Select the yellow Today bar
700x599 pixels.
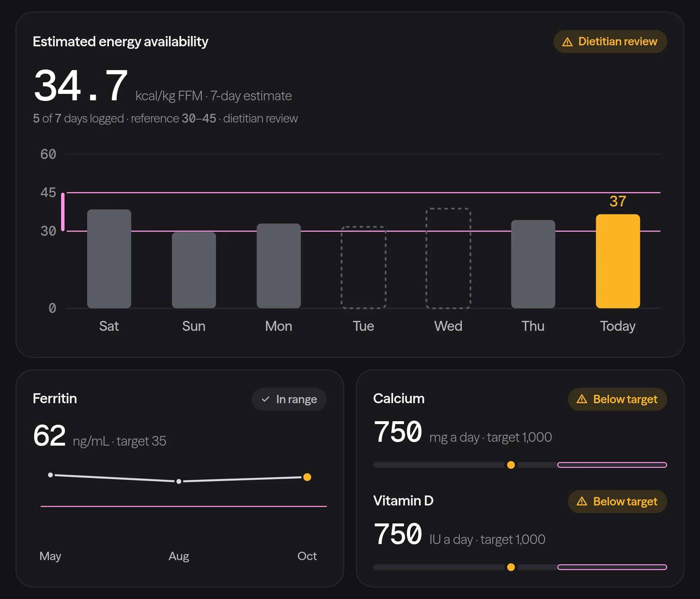(618, 261)
